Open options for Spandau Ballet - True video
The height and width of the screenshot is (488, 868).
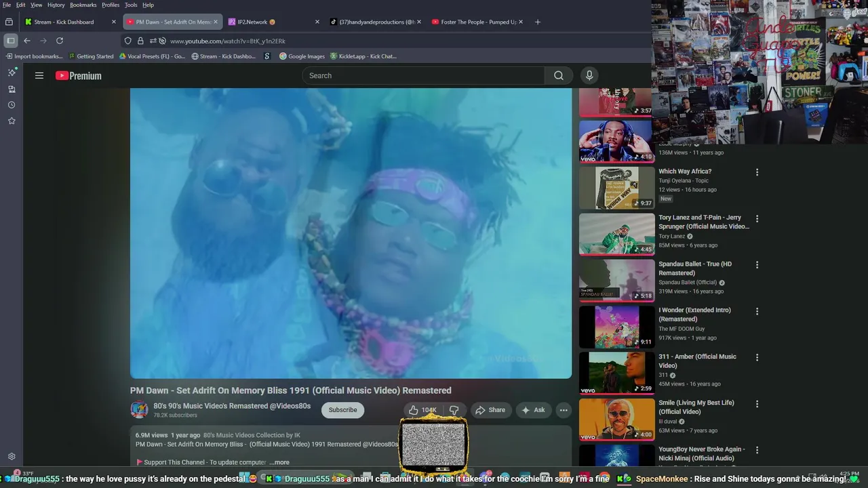pos(757,265)
